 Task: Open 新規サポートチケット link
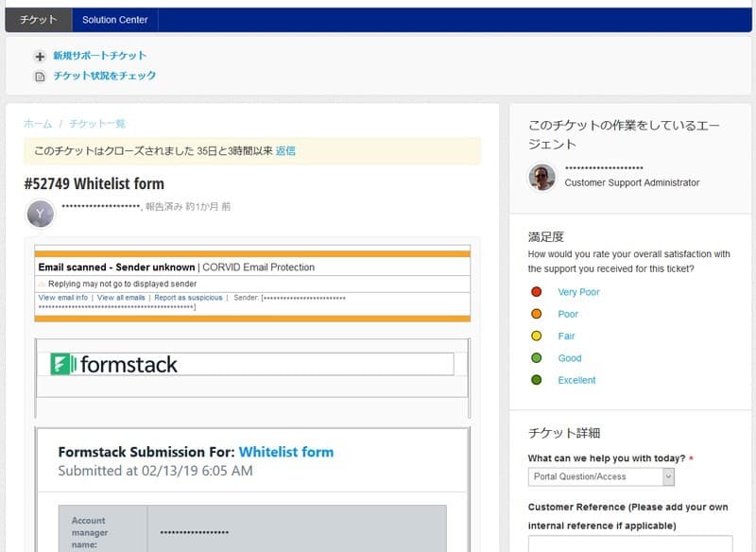100,56
